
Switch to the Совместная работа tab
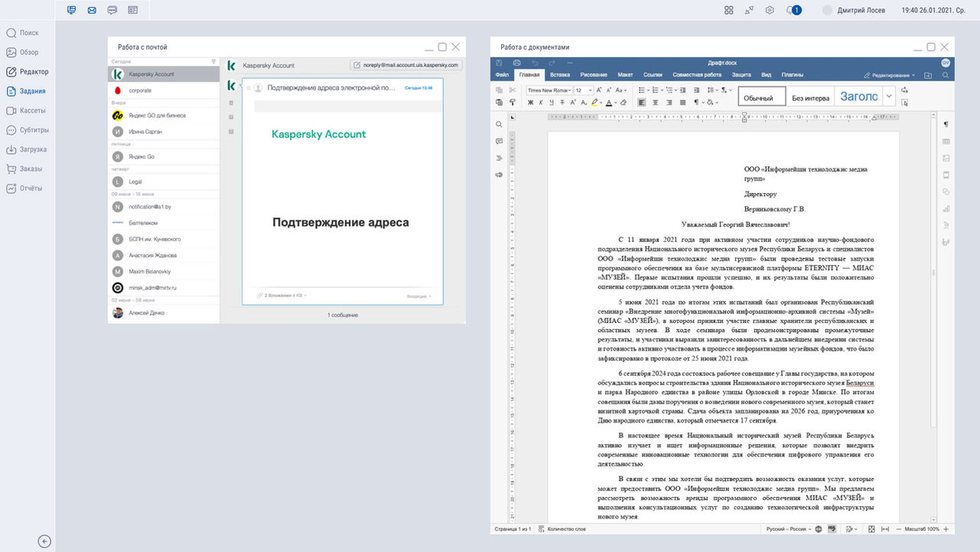[697, 75]
